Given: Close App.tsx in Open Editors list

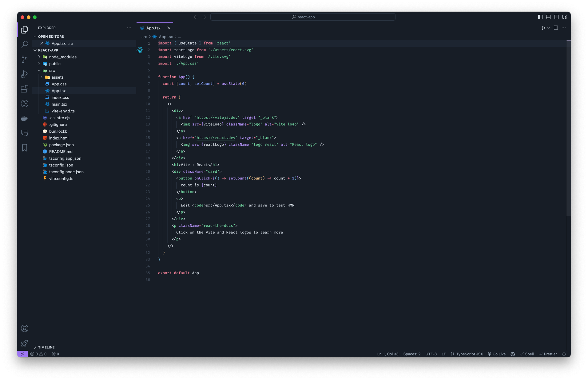Looking at the screenshot, I should coord(42,43).
